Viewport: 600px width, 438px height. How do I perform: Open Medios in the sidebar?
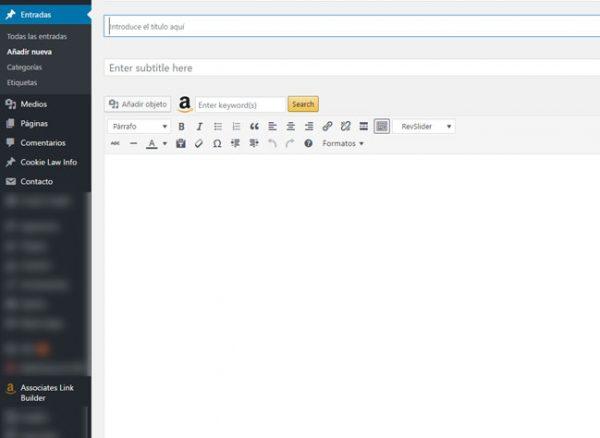pos(45,104)
